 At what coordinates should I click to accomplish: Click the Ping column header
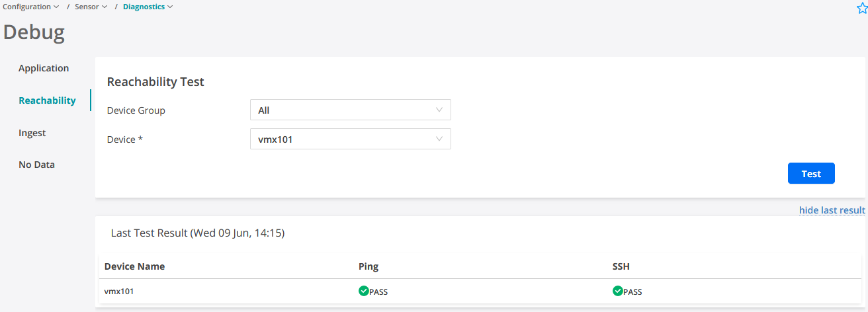click(x=369, y=266)
